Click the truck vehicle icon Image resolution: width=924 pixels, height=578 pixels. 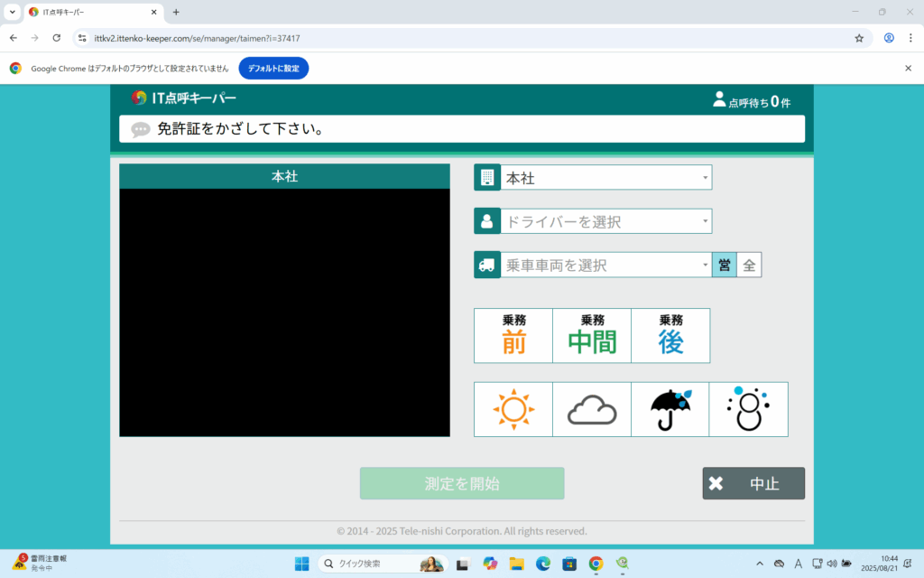click(x=487, y=265)
